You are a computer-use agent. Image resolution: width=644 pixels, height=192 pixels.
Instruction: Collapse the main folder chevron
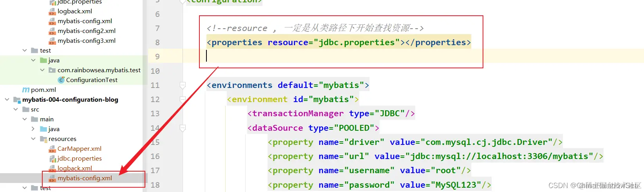click(x=25, y=119)
